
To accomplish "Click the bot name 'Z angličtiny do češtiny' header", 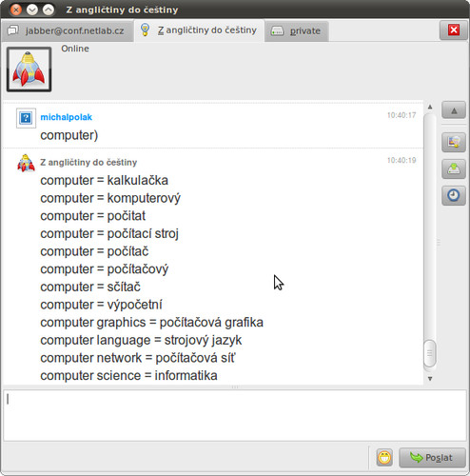I will [x=88, y=162].
